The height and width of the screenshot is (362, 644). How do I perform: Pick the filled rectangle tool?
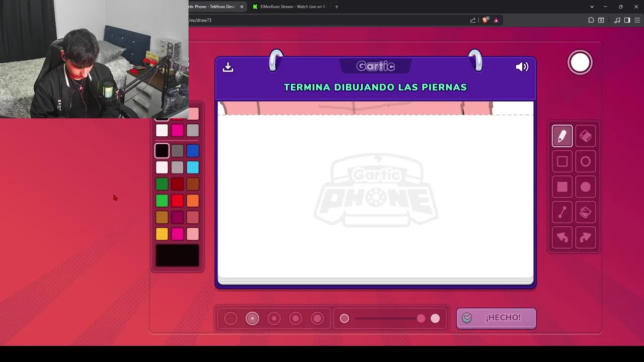click(562, 187)
